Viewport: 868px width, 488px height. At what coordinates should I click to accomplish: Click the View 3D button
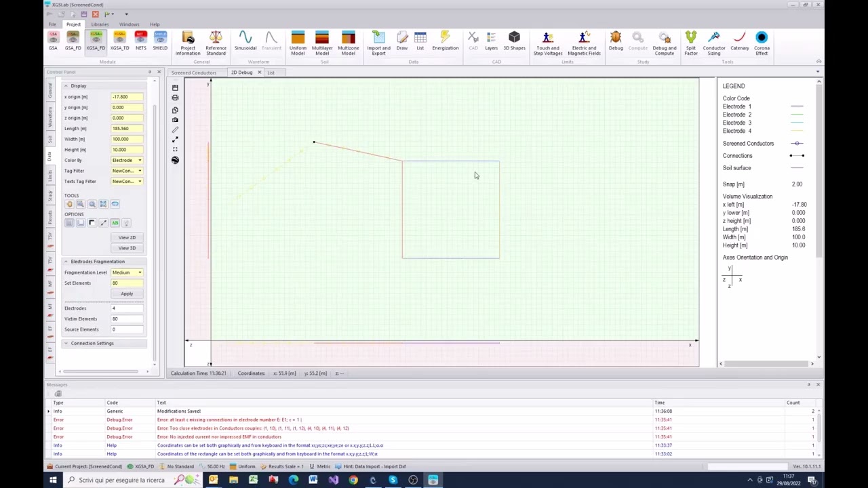127,248
